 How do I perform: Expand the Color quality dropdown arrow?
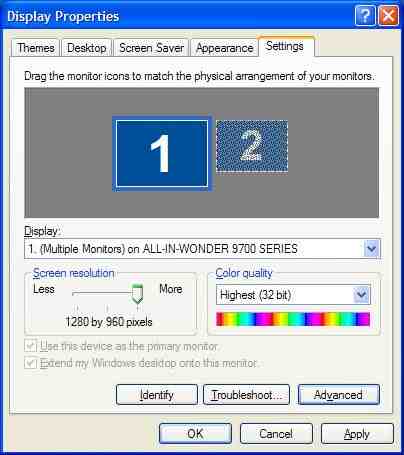click(x=361, y=295)
